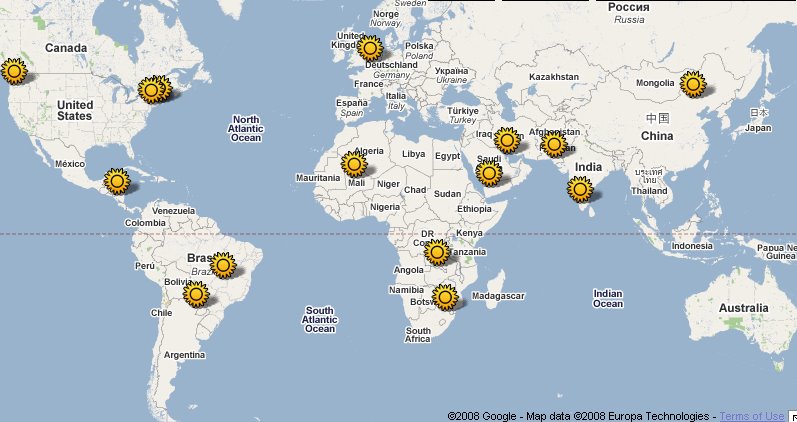Screen dimensions: 797x422
Task: Select the sun marker next to Bolivia
Action: point(196,294)
